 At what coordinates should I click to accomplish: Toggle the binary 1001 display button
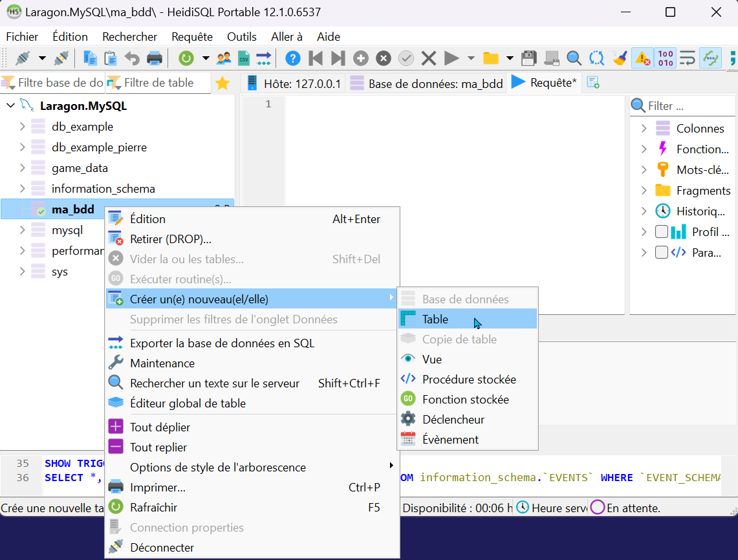click(x=665, y=58)
